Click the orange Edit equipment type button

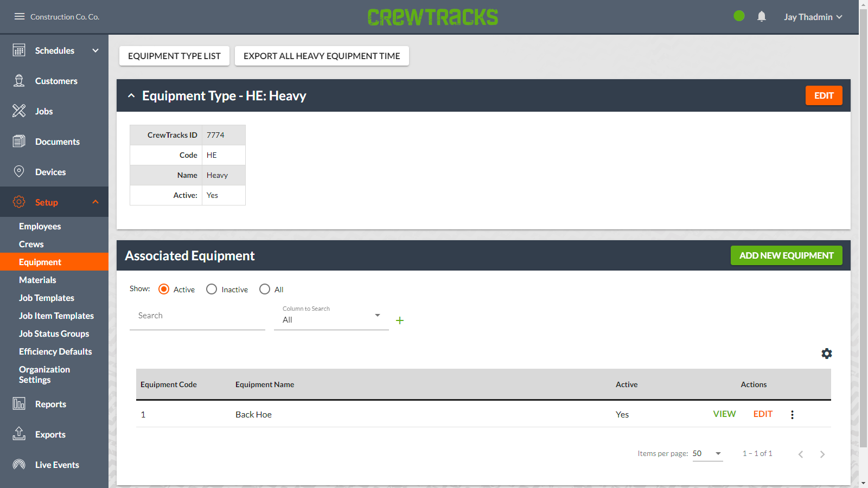click(x=824, y=95)
